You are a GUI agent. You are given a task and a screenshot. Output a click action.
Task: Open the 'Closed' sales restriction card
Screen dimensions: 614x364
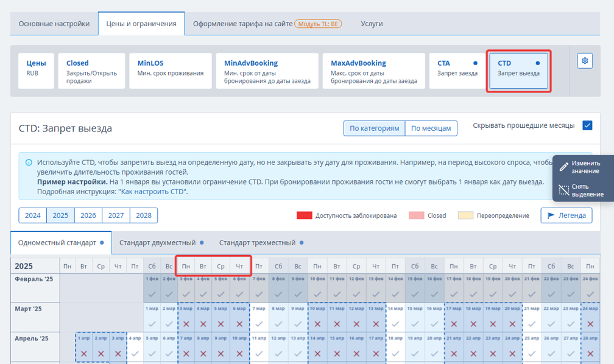click(x=91, y=71)
